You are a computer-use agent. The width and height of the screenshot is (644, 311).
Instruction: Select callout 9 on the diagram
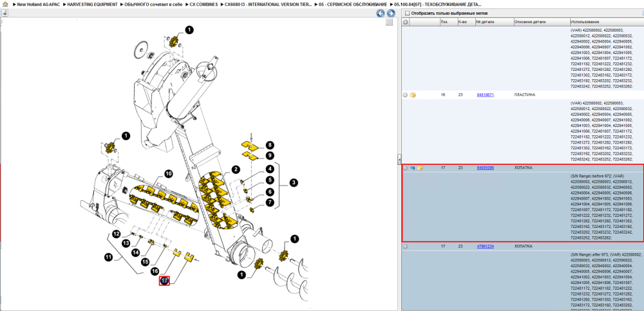pos(269,156)
